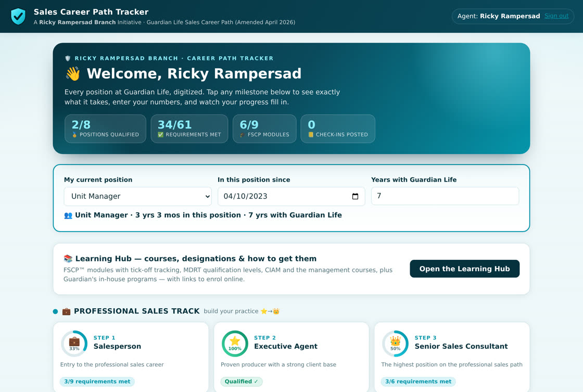583x392 pixels.
Task: Click the 0 Check-ins Posted stat
Action: [x=338, y=129]
